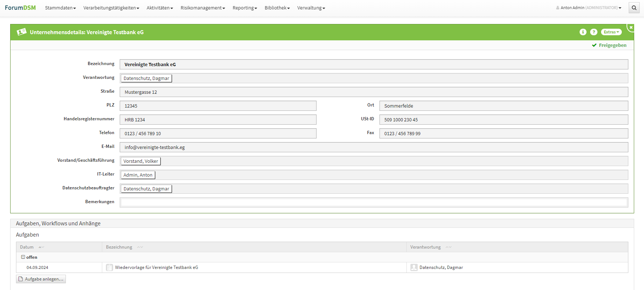644x290 pixels.
Task: Click the company card icon in header
Action: click(x=21, y=32)
